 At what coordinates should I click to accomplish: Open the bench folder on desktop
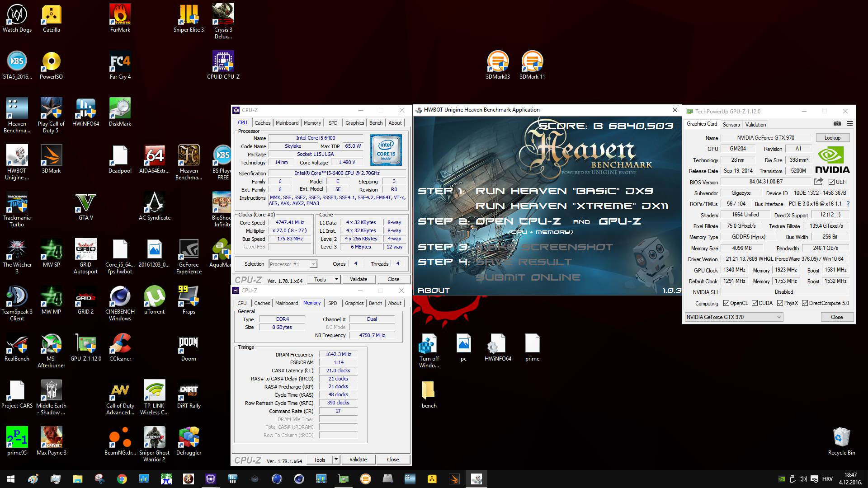click(429, 394)
